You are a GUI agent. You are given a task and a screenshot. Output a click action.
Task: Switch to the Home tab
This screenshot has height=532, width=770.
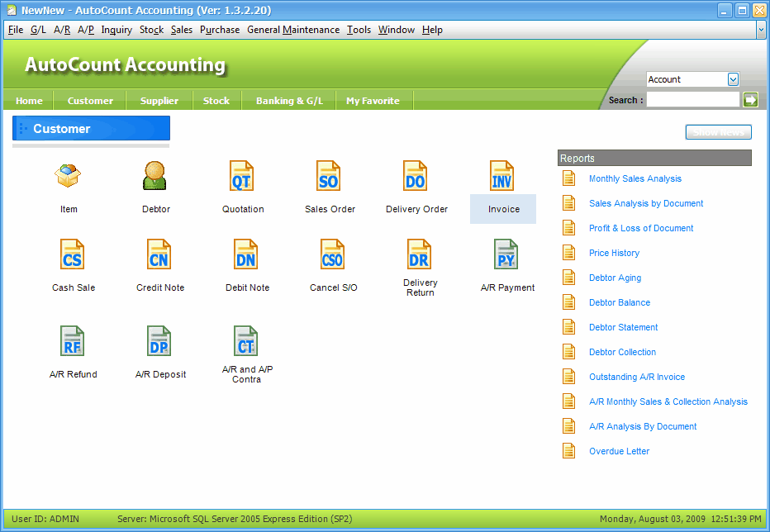[29, 101]
